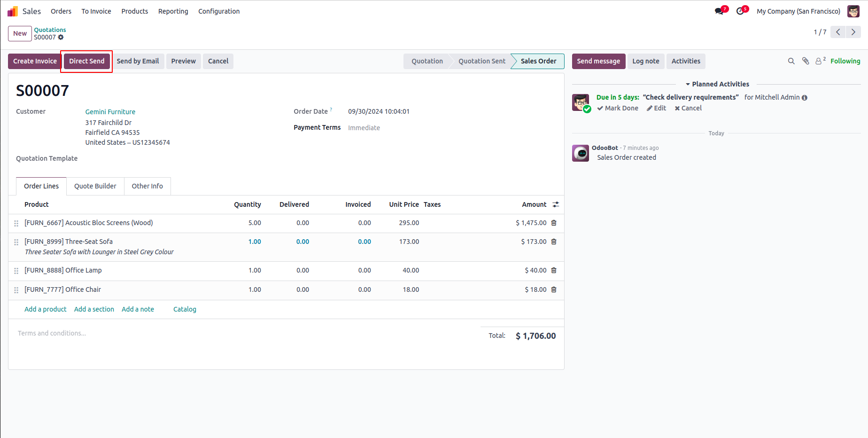Click the Direct Send button
The height and width of the screenshot is (438, 868).
pyautogui.click(x=87, y=61)
